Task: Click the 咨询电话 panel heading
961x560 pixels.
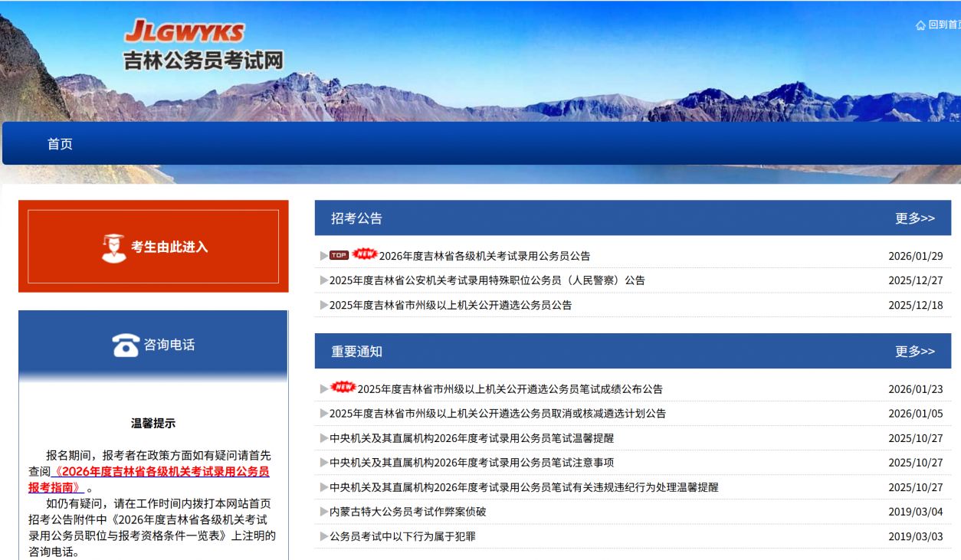Action: tap(169, 345)
